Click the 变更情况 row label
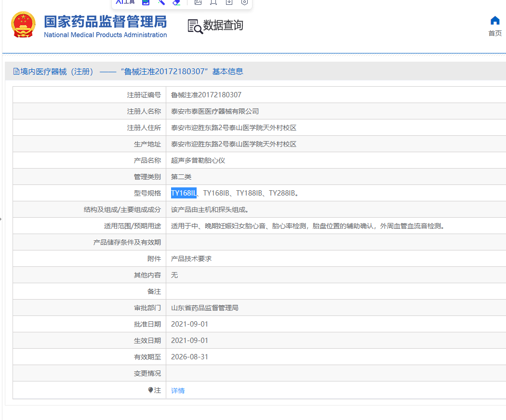The height and width of the screenshot is (420, 506). coord(147,373)
